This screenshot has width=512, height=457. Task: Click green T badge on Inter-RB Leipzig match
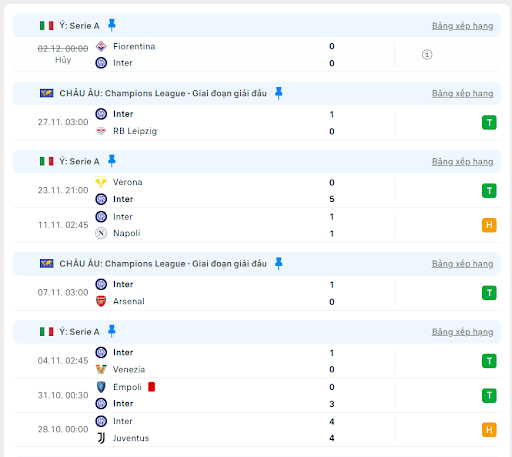pyautogui.click(x=489, y=123)
